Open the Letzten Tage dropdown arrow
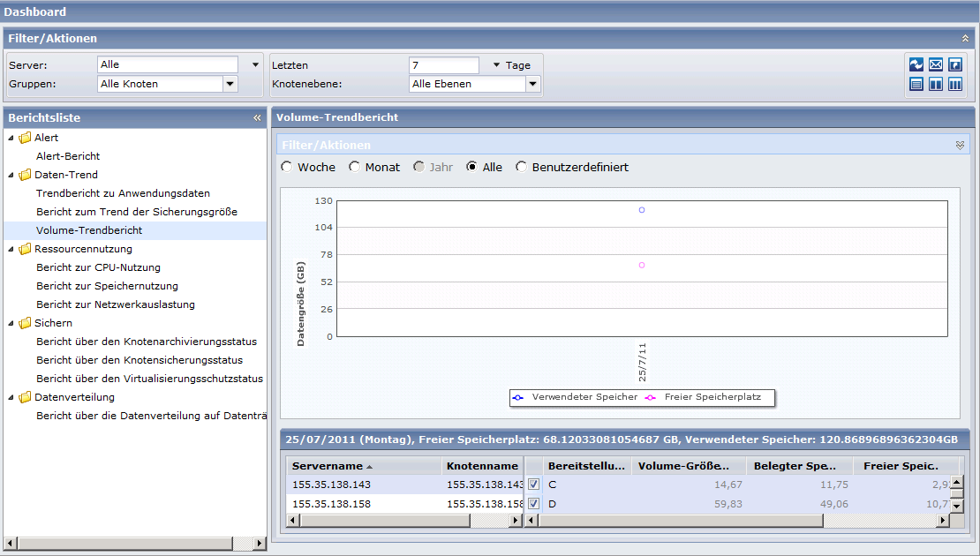This screenshot has width=980, height=556. click(496, 65)
